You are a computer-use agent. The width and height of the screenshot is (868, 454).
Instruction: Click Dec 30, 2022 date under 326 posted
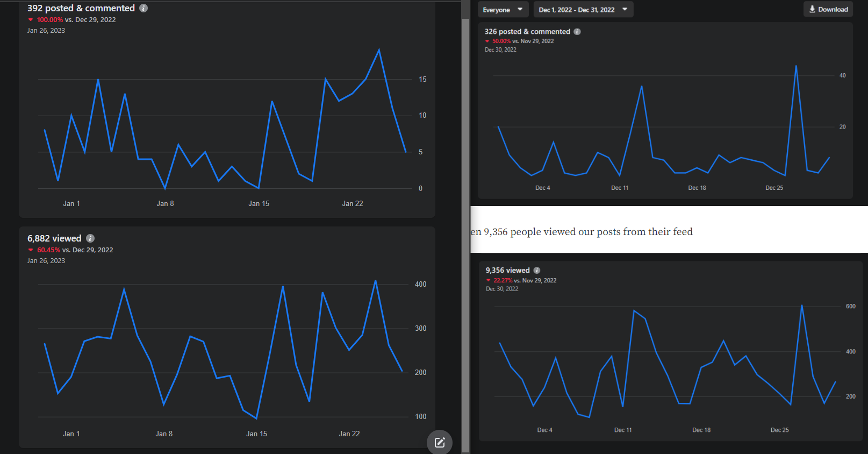point(500,49)
